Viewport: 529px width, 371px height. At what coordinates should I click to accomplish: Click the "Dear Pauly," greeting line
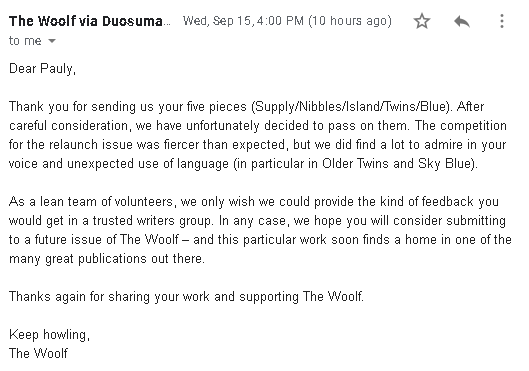tap(43, 69)
